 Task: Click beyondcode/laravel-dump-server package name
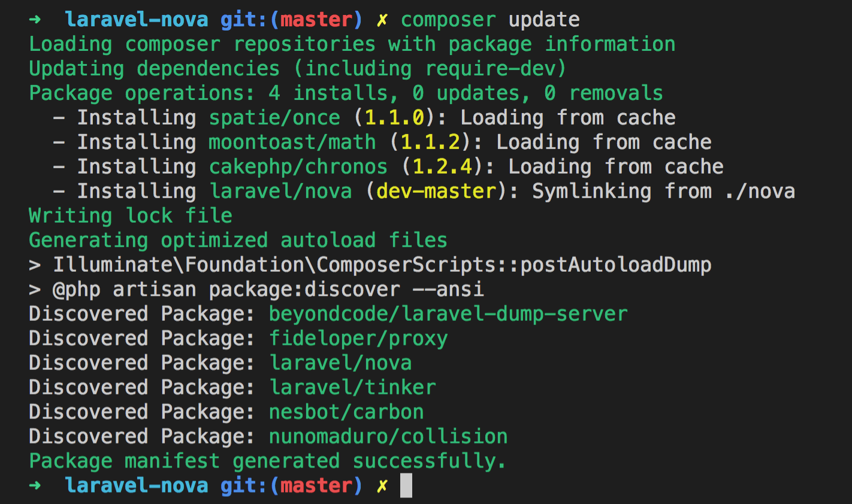click(448, 314)
